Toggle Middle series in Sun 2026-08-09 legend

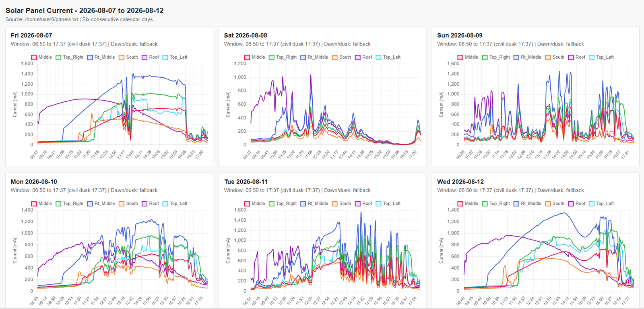[468, 57]
